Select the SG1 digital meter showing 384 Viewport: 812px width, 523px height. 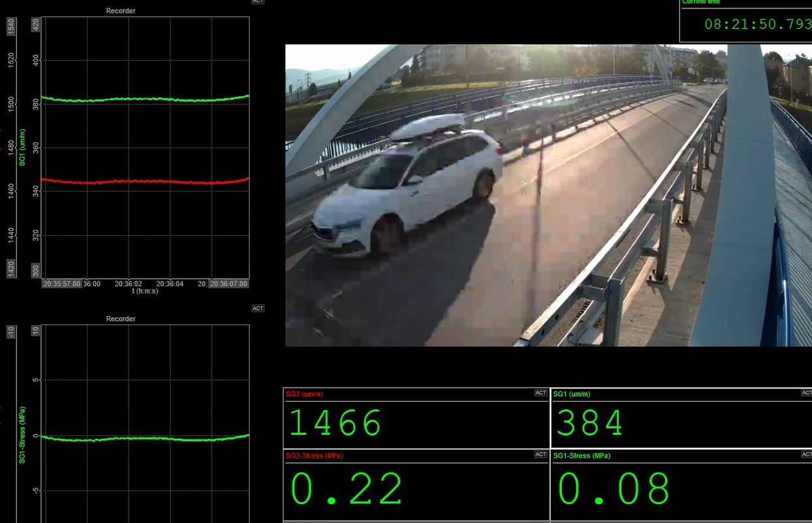click(x=681, y=423)
